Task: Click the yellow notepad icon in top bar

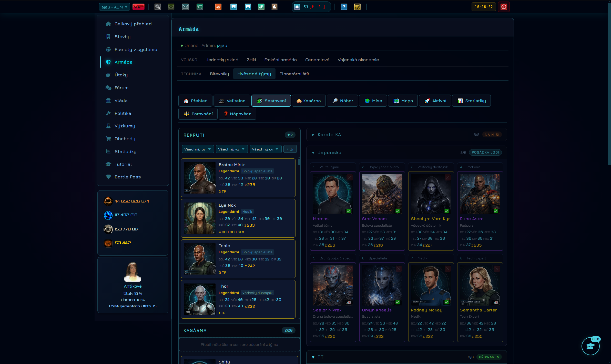Action: tap(357, 7)
